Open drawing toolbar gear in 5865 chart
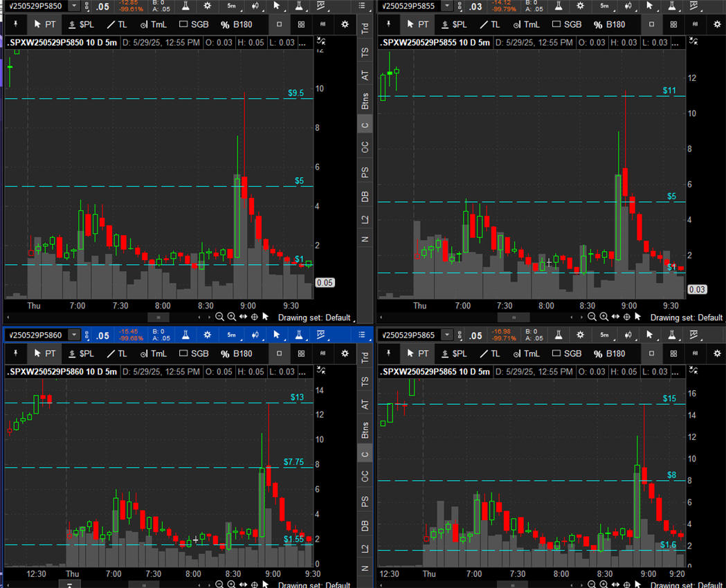 point(717,353)
